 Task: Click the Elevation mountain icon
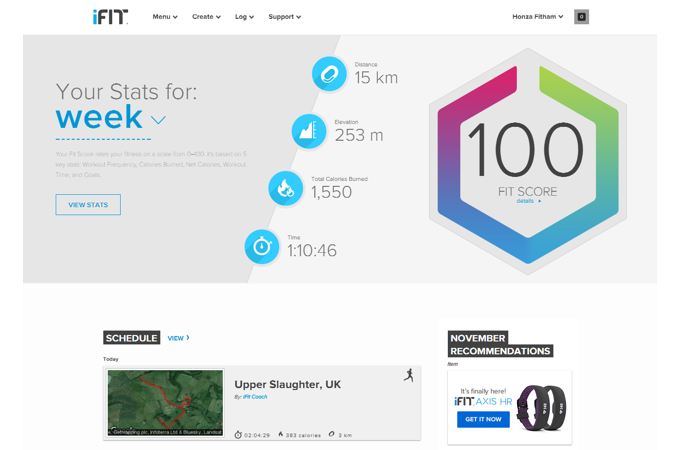(x=309, y=131)
